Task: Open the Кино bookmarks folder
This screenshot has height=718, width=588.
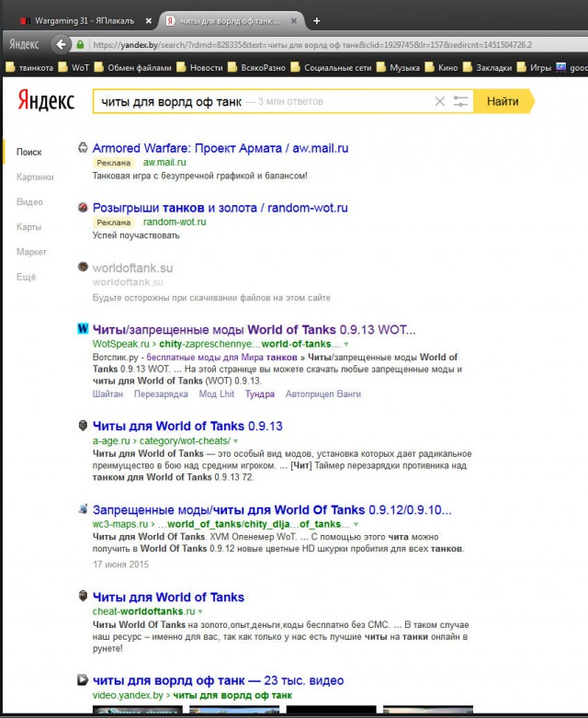Action: click(441, 68)
